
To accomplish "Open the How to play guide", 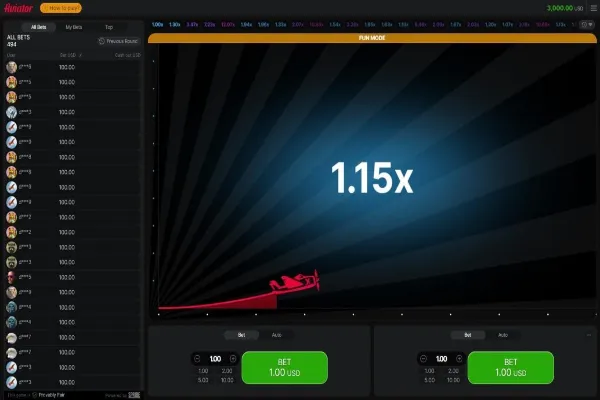I will [x=61, y=8].
